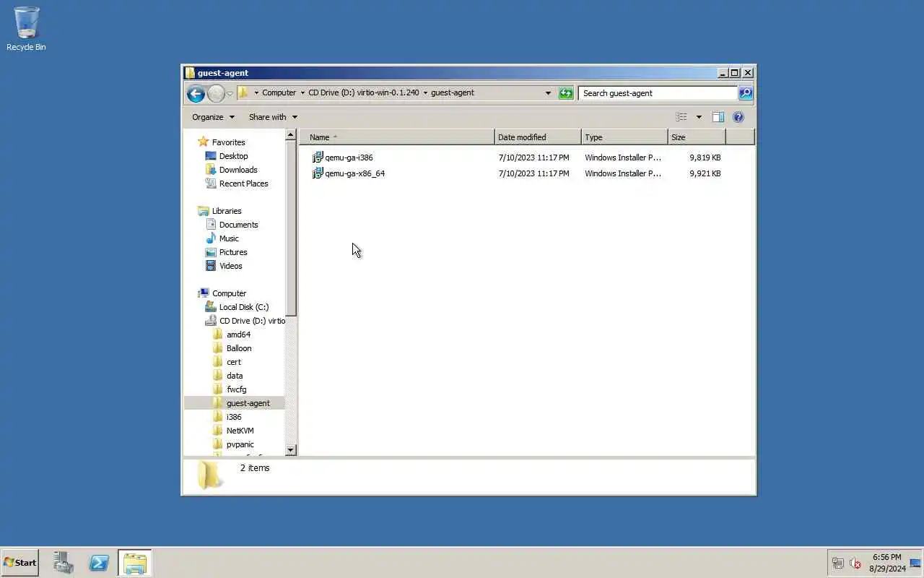This screenshot has width=924, height=578.
Task: Click navigation pane scroll up arrow
Action: 291,135
